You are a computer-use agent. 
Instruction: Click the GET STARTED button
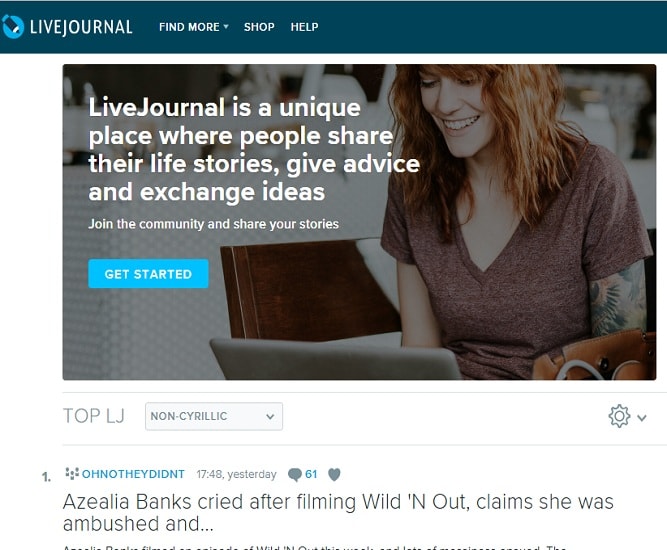[x=148, y=274]
